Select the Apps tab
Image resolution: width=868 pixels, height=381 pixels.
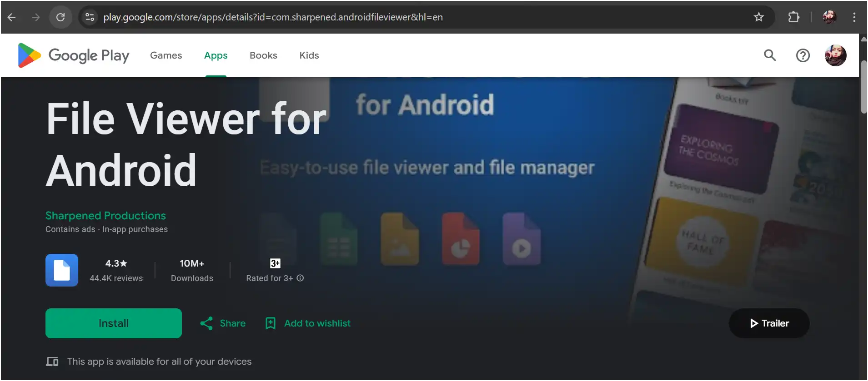[x=216, y=55]
